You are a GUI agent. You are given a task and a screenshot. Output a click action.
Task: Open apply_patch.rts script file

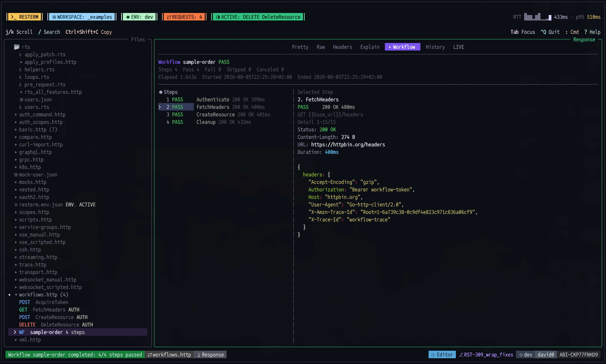point(45,54)
